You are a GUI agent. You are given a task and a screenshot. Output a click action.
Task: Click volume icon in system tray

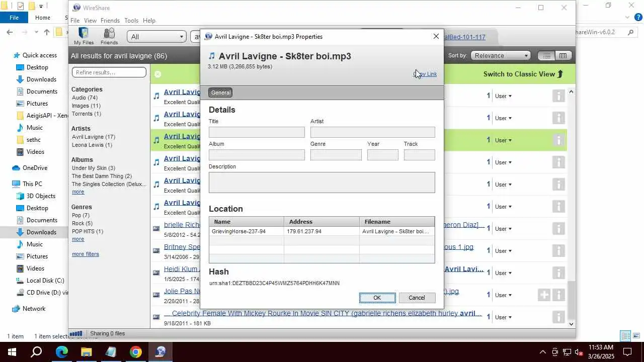click(579, 352)
